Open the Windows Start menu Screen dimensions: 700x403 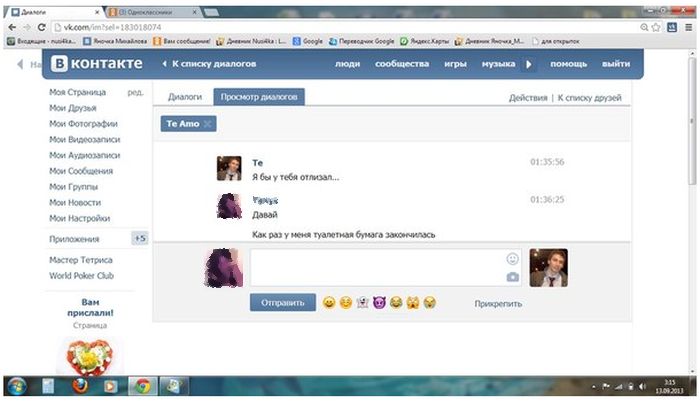click(17, 385)
